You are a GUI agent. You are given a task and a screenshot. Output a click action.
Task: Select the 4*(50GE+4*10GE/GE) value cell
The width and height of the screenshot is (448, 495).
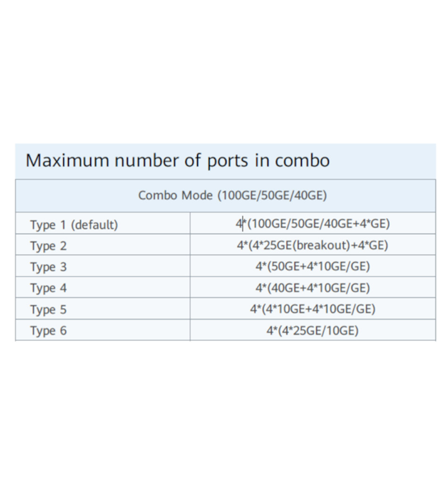point(313,266)
